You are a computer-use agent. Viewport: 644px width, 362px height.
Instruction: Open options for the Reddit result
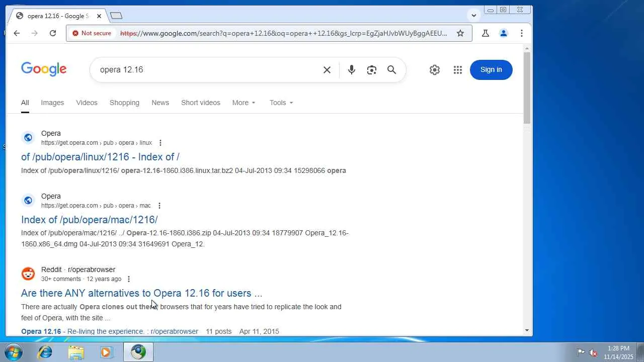129,279
